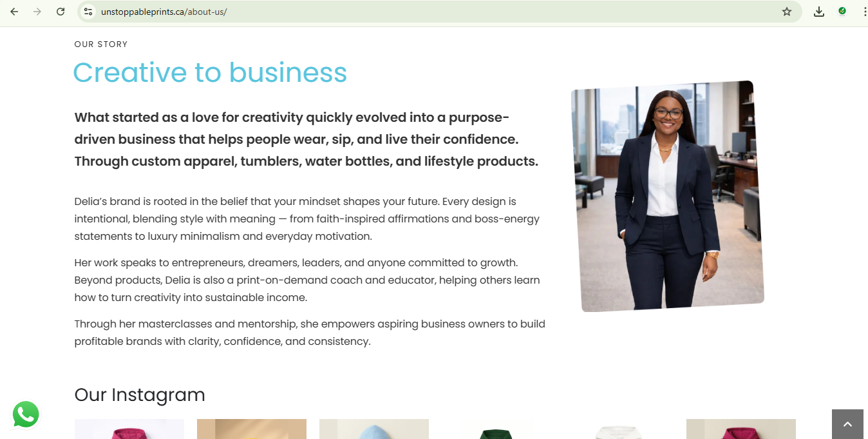Open the dark green Instagram thumbnail
The width and height of the screenshot is (868, 439).
(496, 429)
